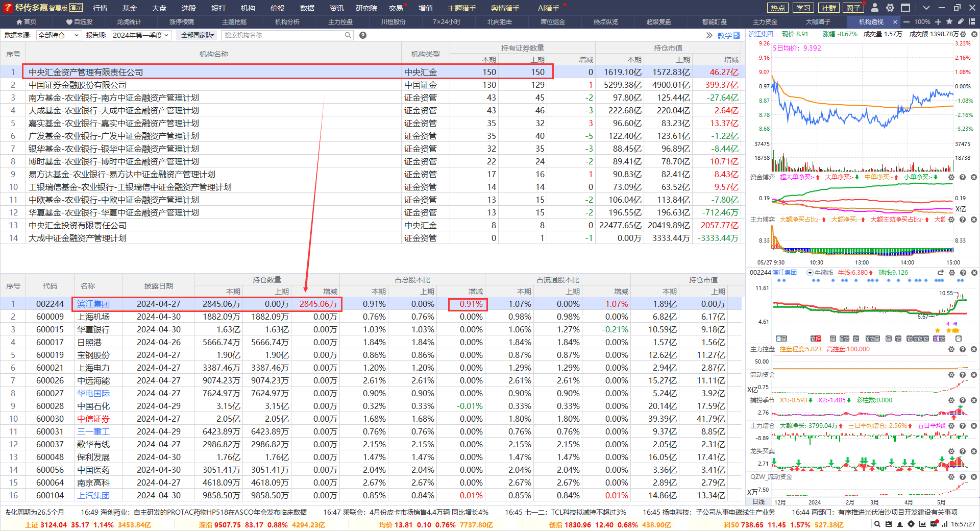Open settings gear of 资金博弈 indicator
This screenshot has width=980, height=531.
[x=951, y=177]
